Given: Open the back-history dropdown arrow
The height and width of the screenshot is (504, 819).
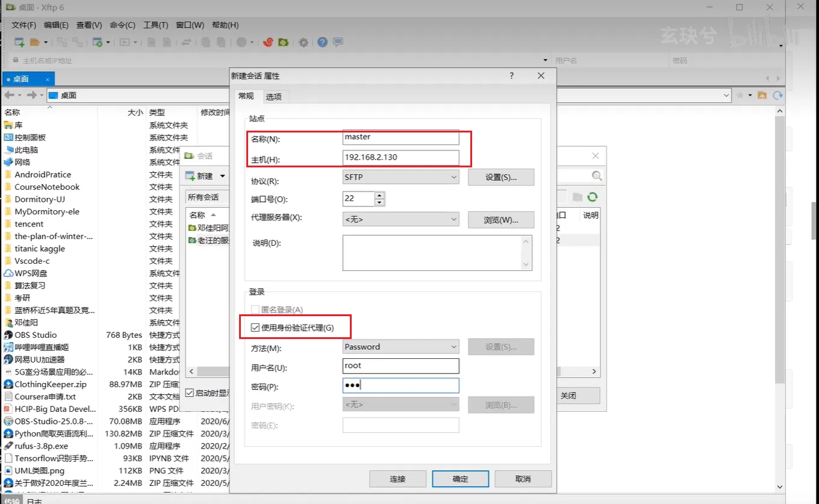Looking at the screenshot, I should coord(19,95).
